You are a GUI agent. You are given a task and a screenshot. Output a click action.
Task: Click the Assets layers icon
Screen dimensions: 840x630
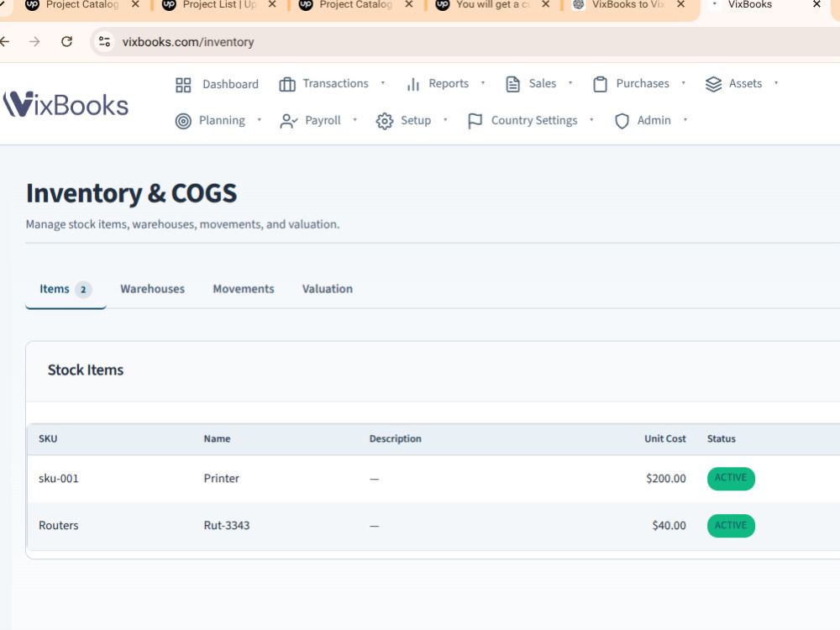pyautogui.click(x=713, y=84)
